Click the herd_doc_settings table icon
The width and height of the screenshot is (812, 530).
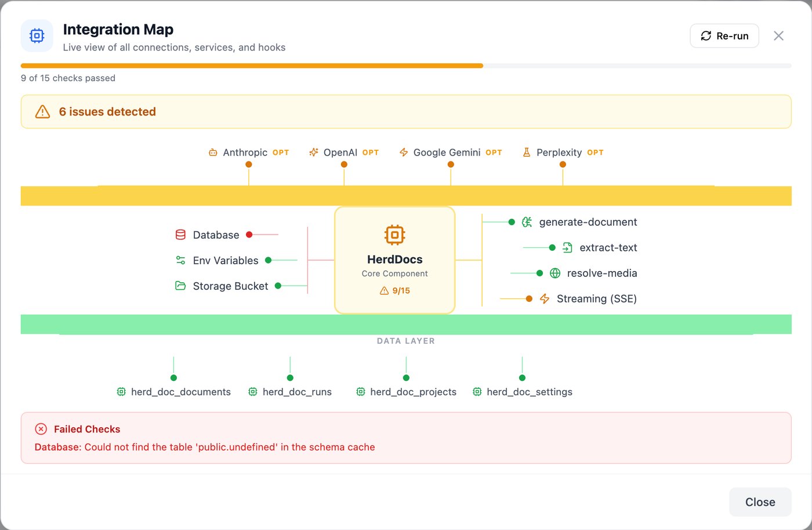[477, 392]
